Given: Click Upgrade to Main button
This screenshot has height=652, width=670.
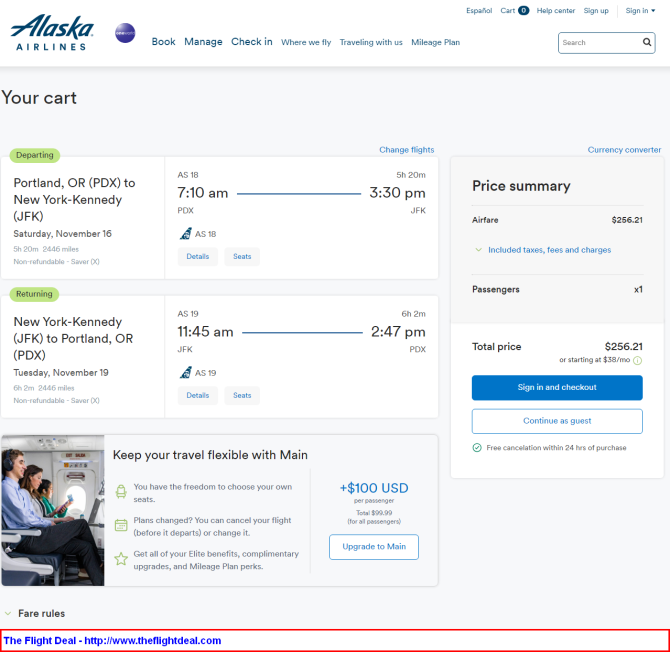Looking at the screenshot, I should tap(373, 546).
